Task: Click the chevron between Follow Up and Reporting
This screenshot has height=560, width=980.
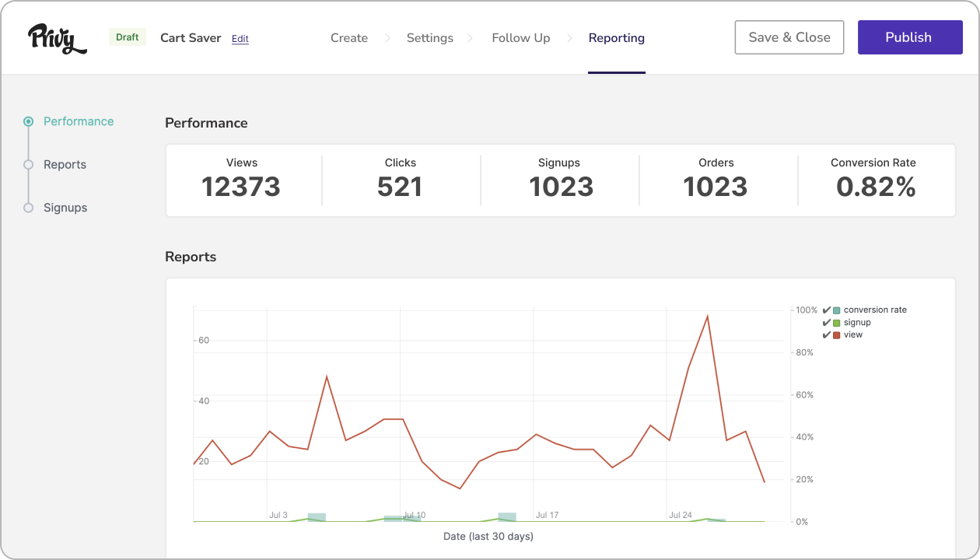Action: pos(569,38)
